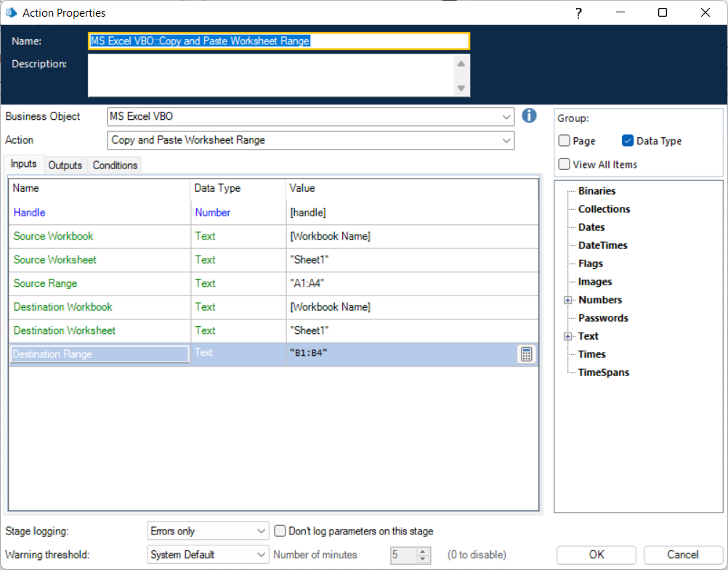Viewport: 728px width, 570px height.
Task: Uncheck the Data Type group checkbox
Action: (628, 141)
